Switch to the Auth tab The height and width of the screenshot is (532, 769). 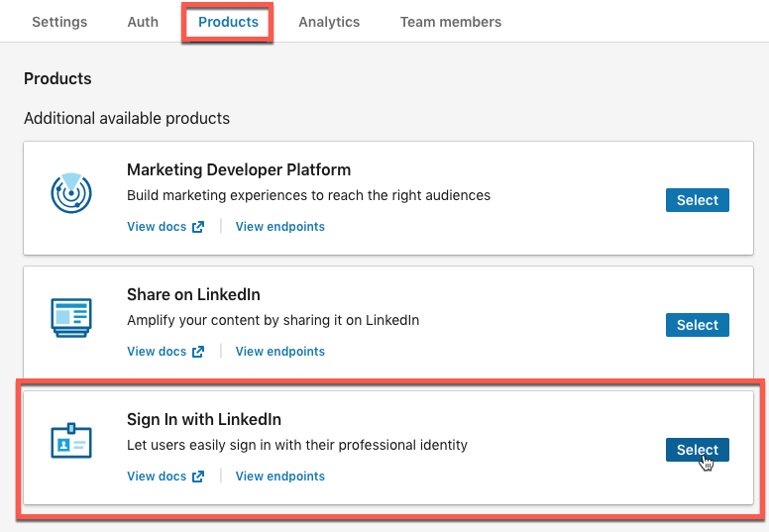pyautogui.click(x=143, y=22)
